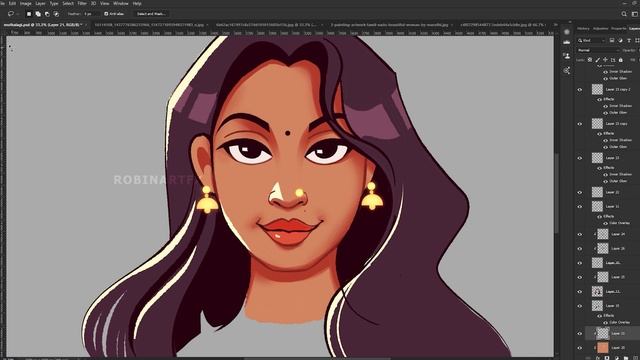
Task: Select the Intersect with selection icon
Action: (x=56, y=14)
